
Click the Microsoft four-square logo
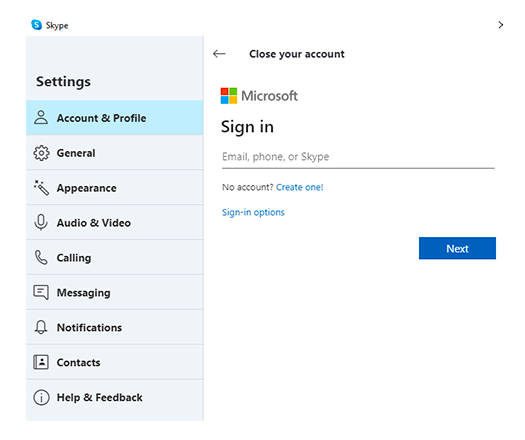point(229,96)
